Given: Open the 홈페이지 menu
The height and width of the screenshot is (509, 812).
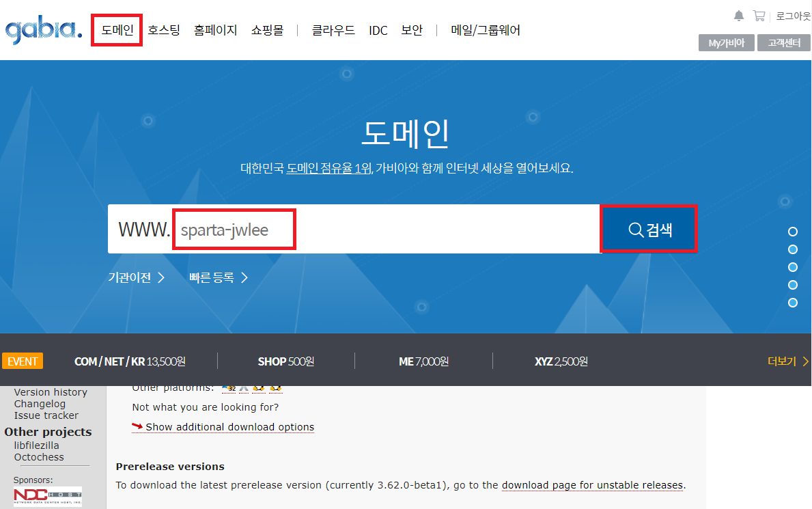Looking at the screenshot, I should pyautogui.click(x=215, y=30).
